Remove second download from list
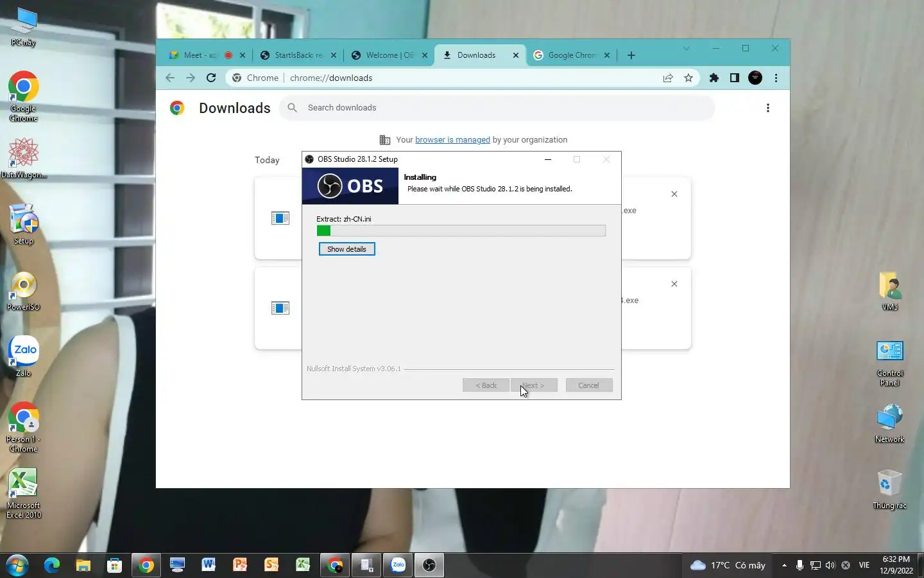Screen dimensions: 924x578 click(674, 284)
